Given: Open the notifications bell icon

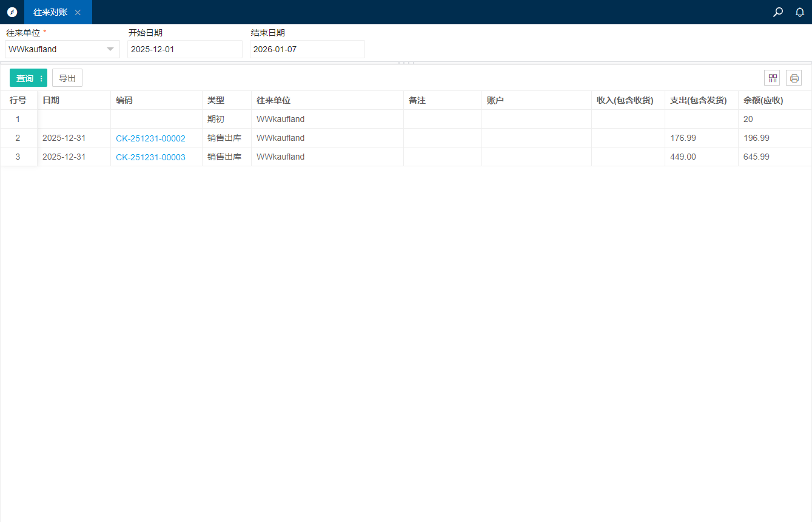Looking at the screenshot, I should 800,12.
